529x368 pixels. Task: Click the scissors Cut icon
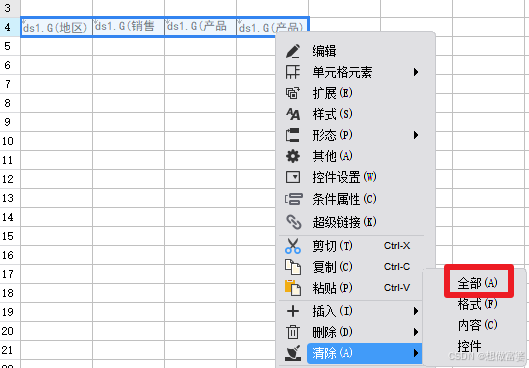(x=293, y=246)
